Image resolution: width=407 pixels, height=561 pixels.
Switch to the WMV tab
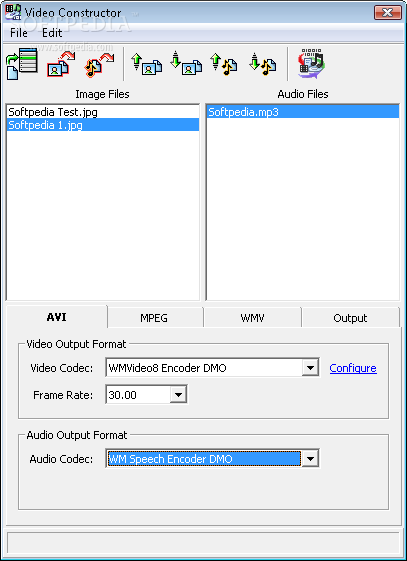coord(252,318)
